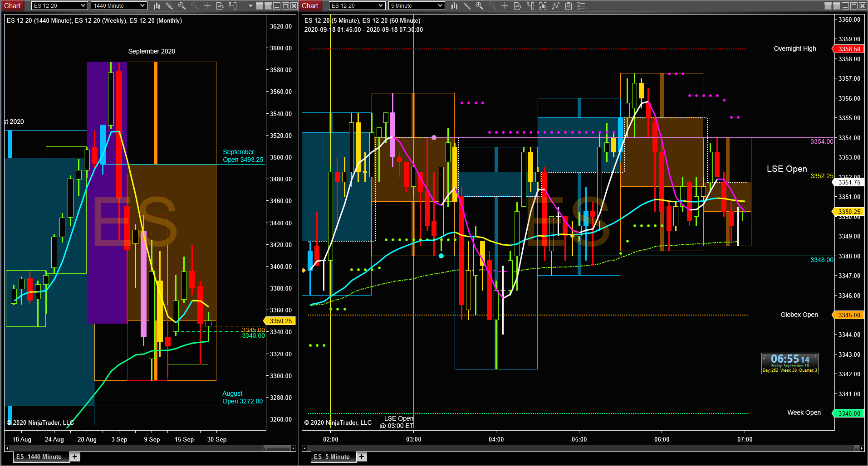Expand the left chart toolbar overflow arrow

tap(250, 6)
